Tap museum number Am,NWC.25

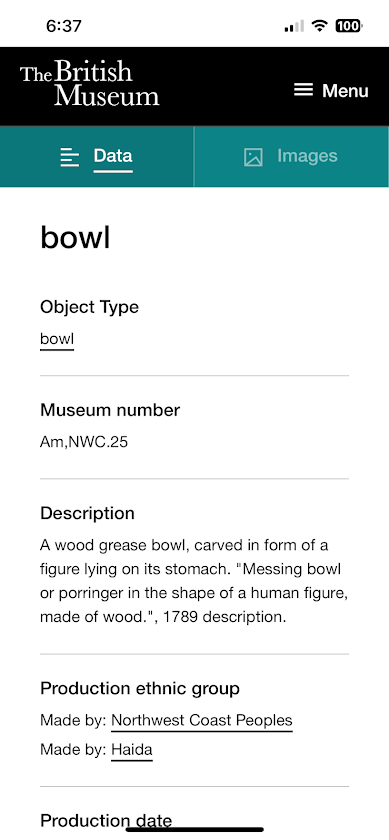[84, 442]
